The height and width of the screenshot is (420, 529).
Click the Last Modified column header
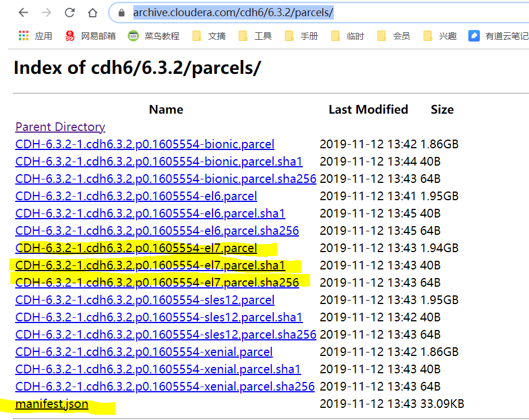pyautogui.click(x=368, y=110)
